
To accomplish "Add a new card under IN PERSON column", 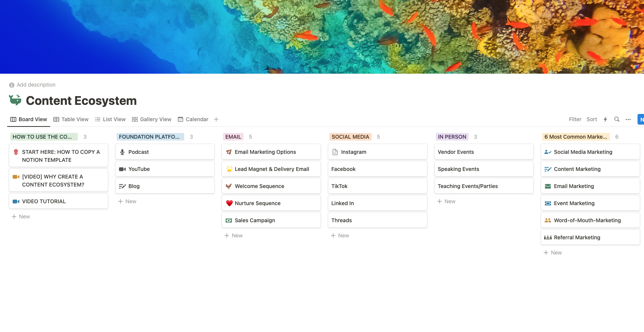I will [x=446, y=201].
